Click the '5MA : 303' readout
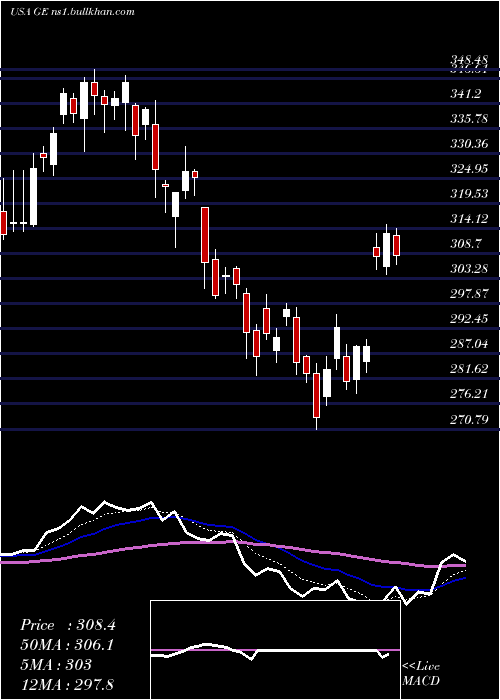This screenshot has height=700, width=500. point(56,664)
